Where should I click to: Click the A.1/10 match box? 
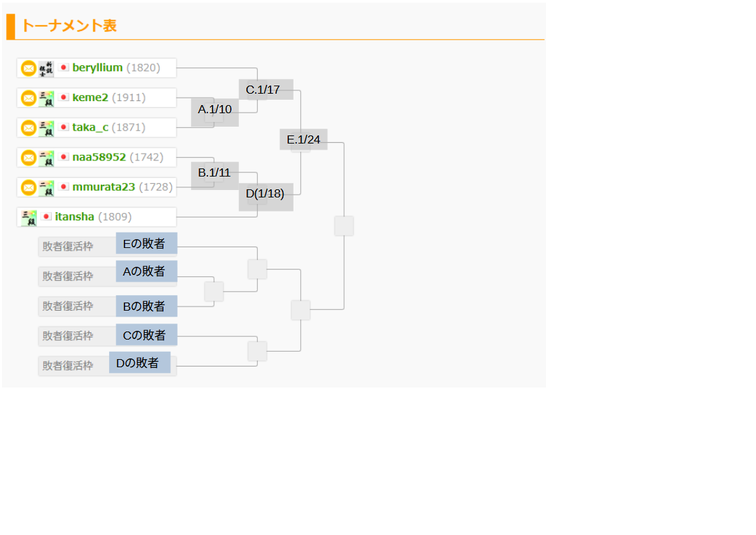pos(215,110)
